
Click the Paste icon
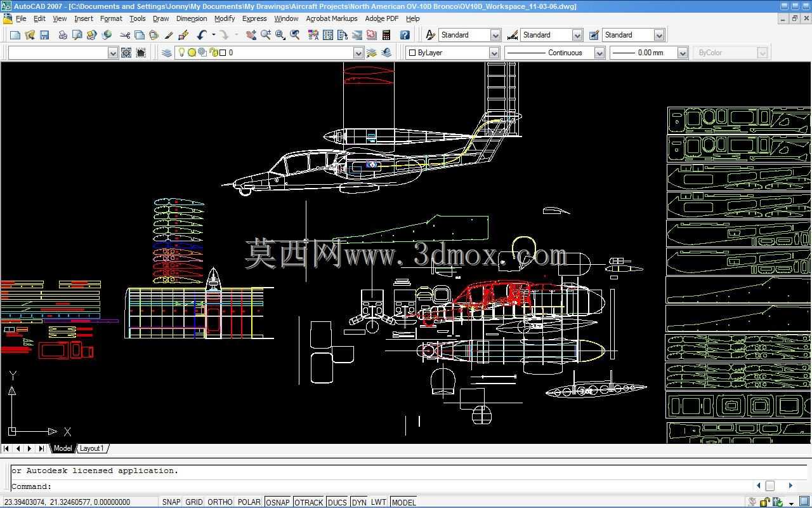tap(154, 35)
